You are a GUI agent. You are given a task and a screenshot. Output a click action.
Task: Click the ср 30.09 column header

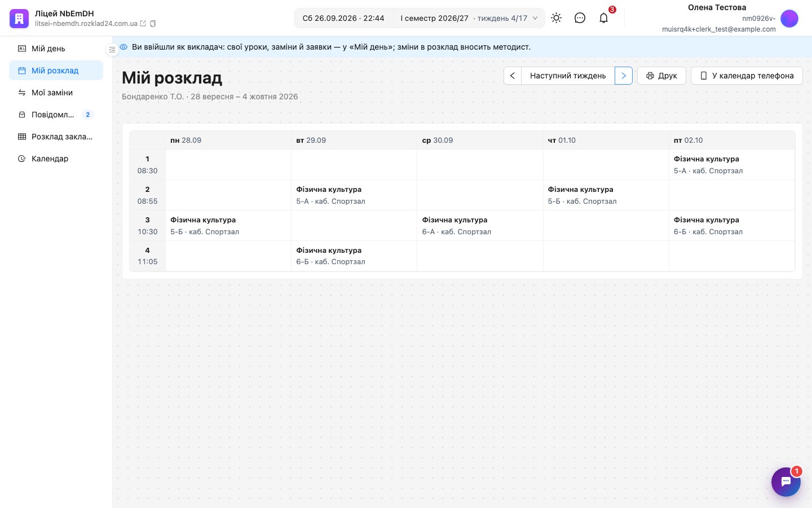[x=480, y=141]
